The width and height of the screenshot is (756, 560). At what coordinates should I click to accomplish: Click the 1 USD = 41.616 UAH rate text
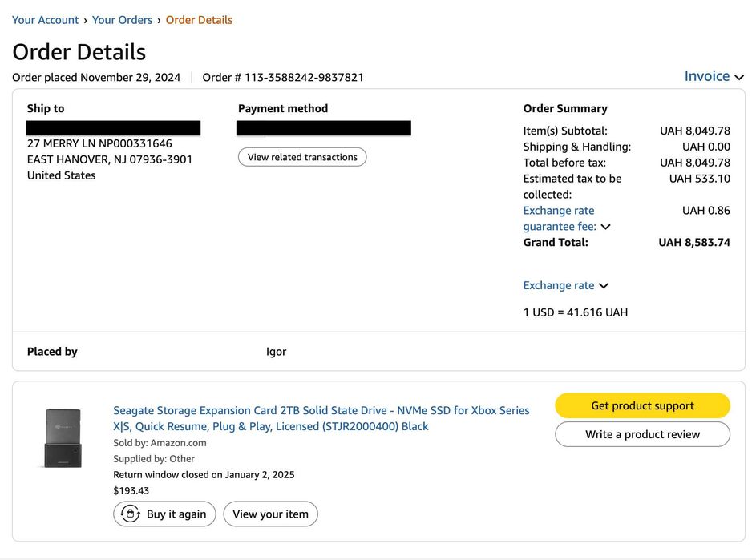tap(575, 312)
